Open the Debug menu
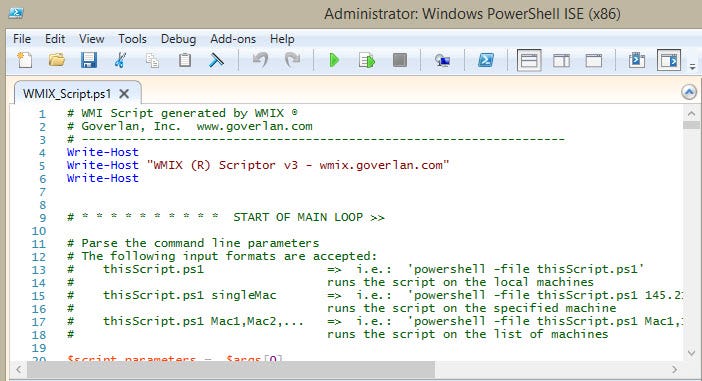The image size is (702, 381). [178, 39]
